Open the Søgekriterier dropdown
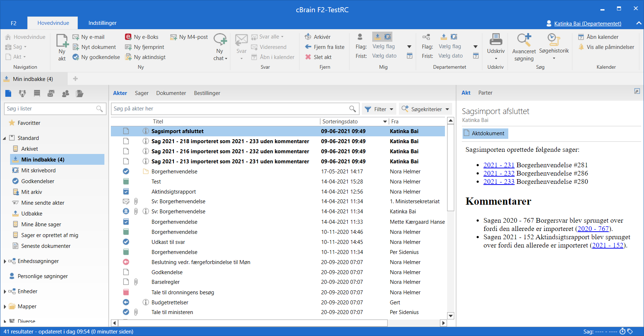The width and height of the screenshot is (644, 336). point(426,109)
